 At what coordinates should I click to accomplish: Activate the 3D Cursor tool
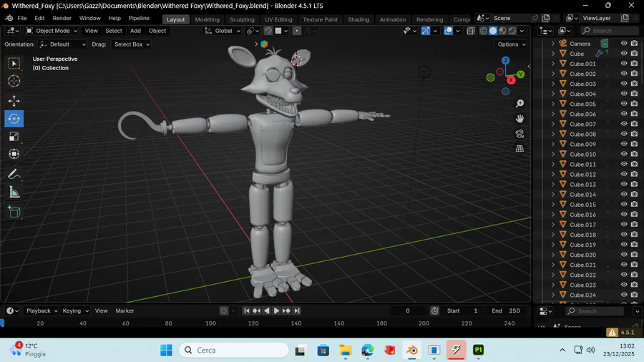coord(14,81)
